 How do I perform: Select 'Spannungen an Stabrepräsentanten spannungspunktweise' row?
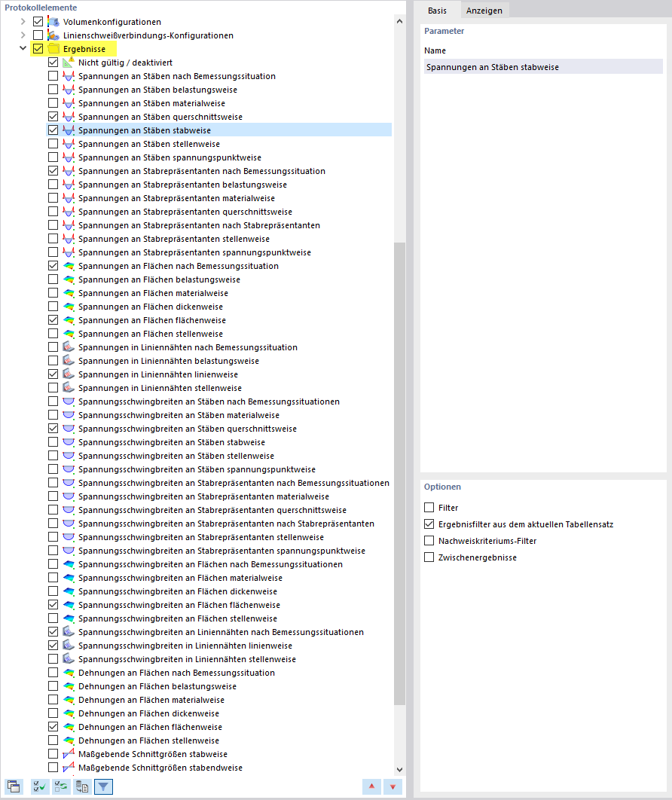[194, 252]
